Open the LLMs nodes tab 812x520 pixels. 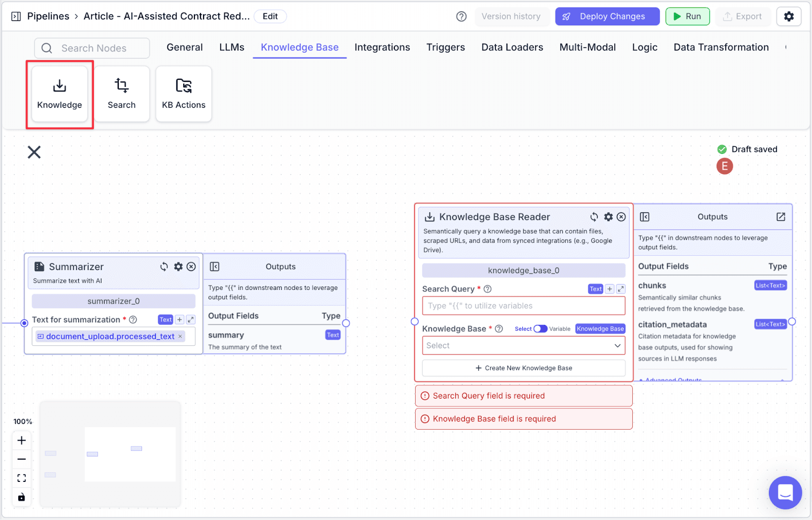pos(232,47)
